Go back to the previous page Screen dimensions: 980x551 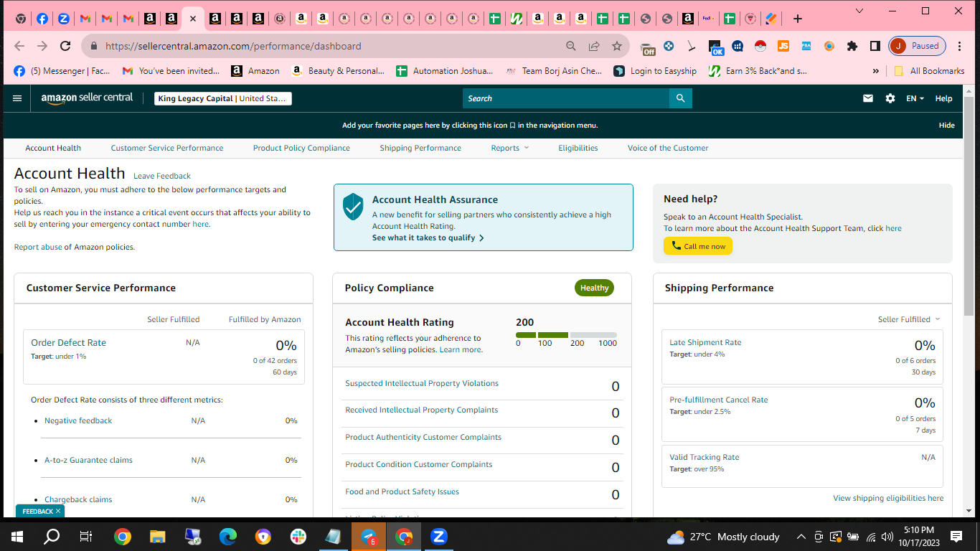pyautogui.click(x=19, y=46)
